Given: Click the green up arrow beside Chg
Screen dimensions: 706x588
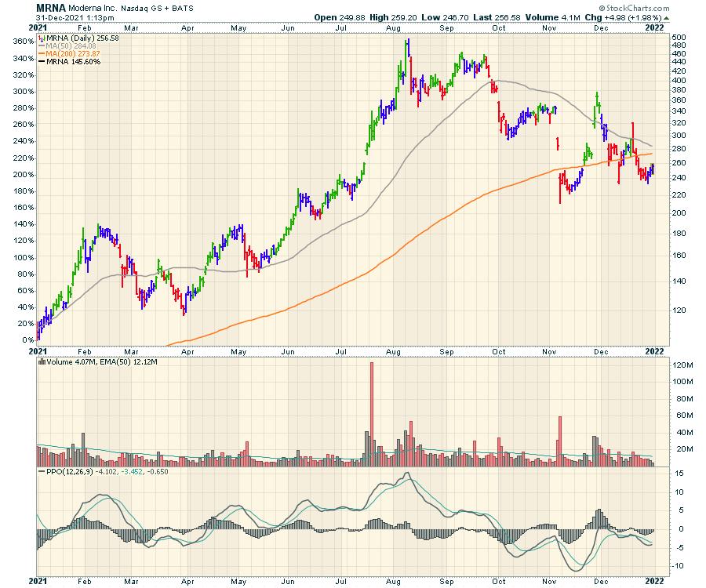Looking at the screenshot, I should (x=667, y=17).
